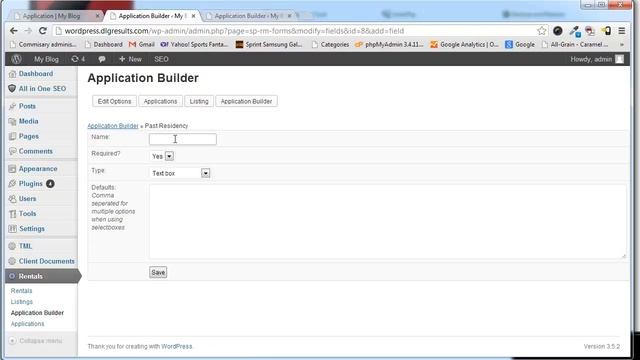Click the Comments sidebar icon

click(x=12, y=151)
